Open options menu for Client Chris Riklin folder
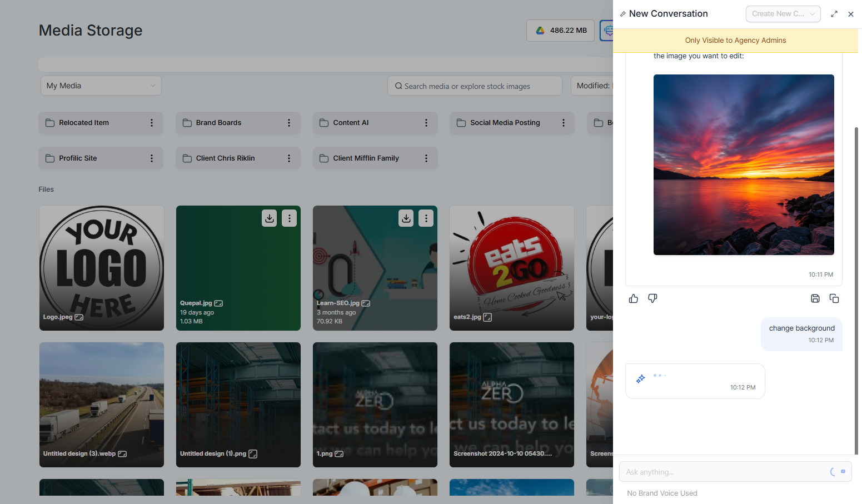 (289, 158)
